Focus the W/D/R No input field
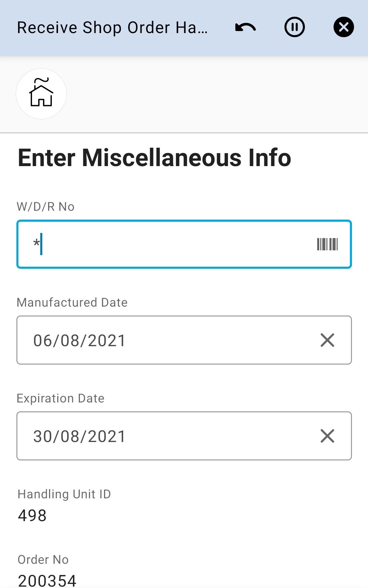 (171, 244)
